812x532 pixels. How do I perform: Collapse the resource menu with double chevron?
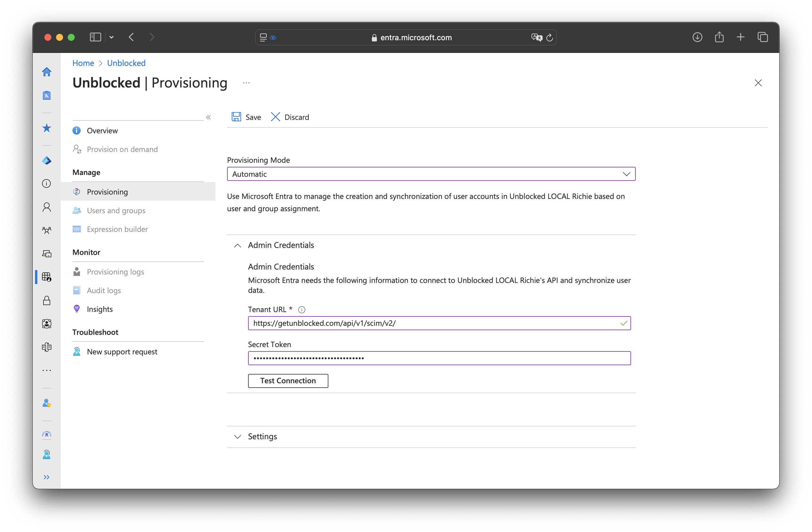(208, 117)
